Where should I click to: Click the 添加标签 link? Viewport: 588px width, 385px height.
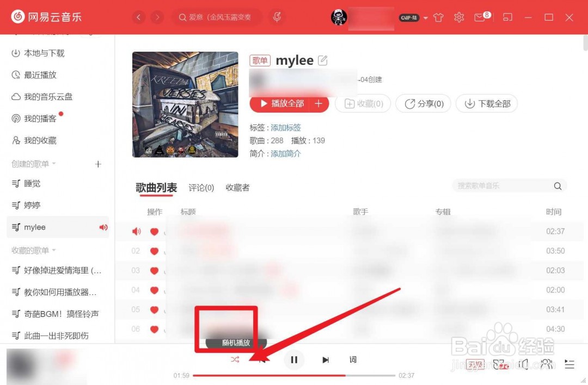pos(286,127)
